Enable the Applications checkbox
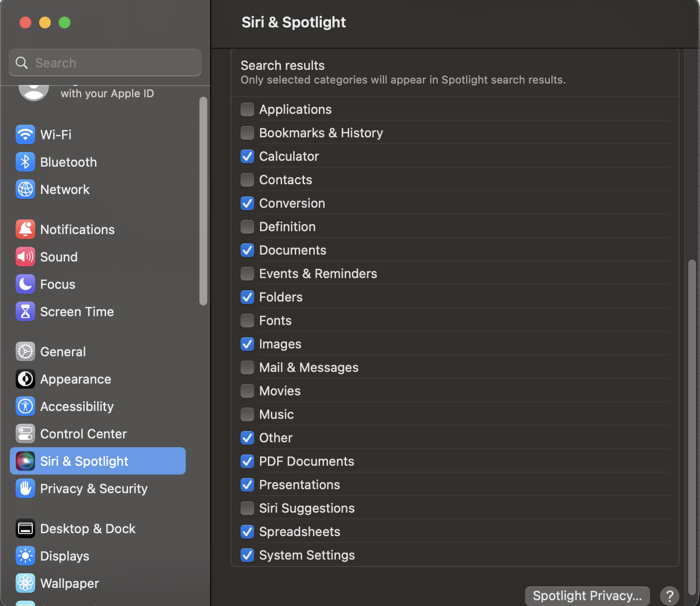 pos(247,109)
